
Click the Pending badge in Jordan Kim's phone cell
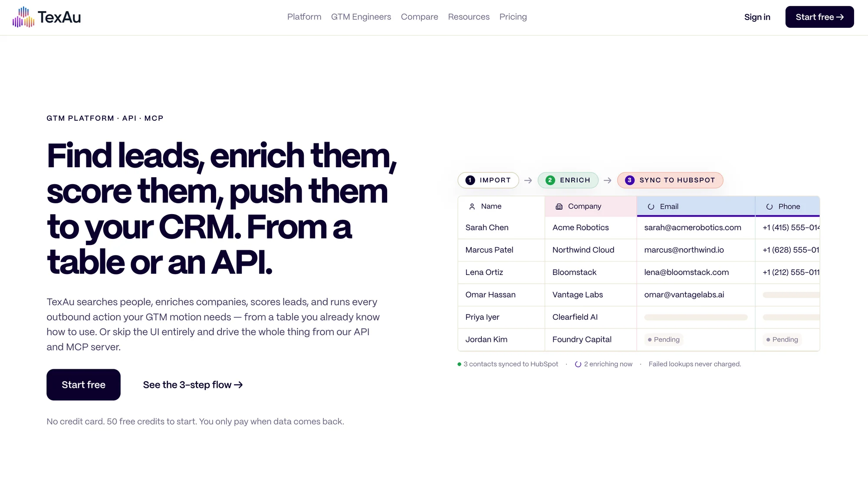[x=782, y=340]
